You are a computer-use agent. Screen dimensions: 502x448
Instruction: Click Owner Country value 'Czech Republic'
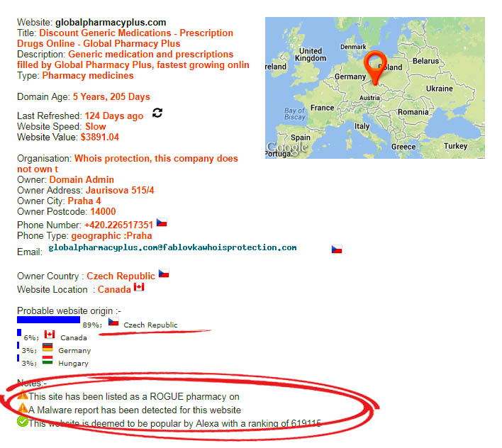[121, 276]
